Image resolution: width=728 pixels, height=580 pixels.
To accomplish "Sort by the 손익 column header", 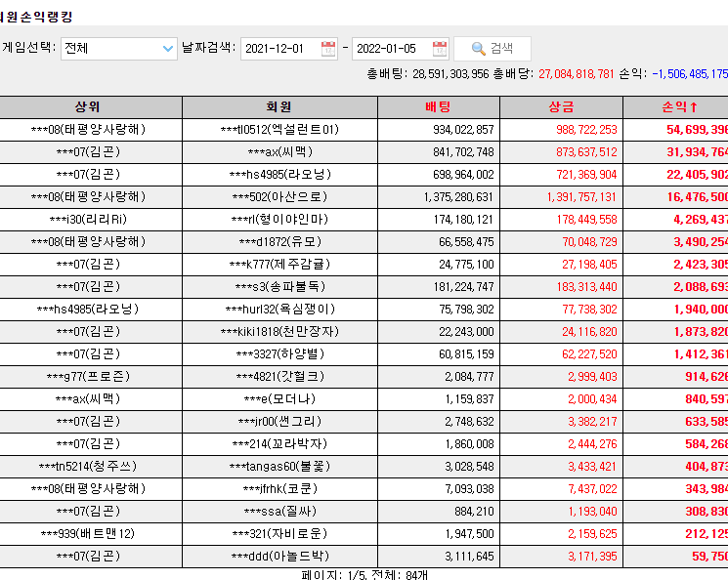I will tap(680, 107).
